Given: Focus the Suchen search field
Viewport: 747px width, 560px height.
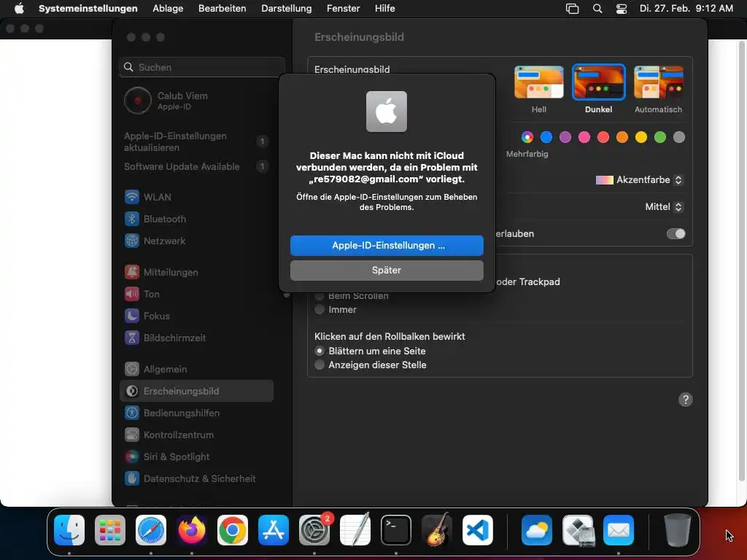Looking at the screenshot, I should [x=202, y=67].
